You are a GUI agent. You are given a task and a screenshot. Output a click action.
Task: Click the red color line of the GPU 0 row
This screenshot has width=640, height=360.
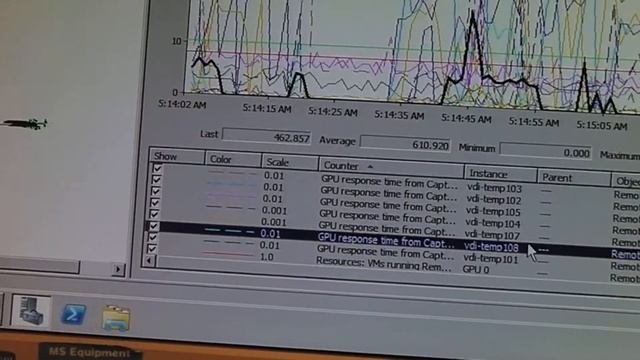point(227,254)
